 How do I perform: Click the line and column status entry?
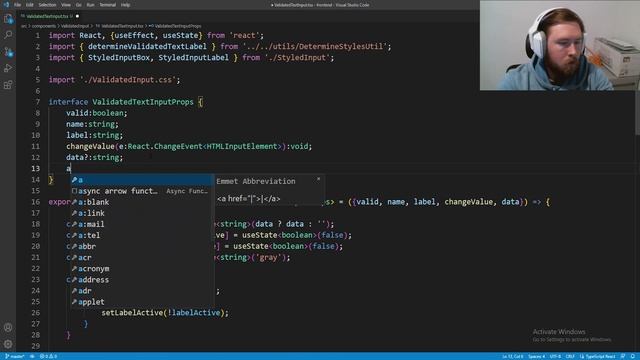(x=512, y=356)
